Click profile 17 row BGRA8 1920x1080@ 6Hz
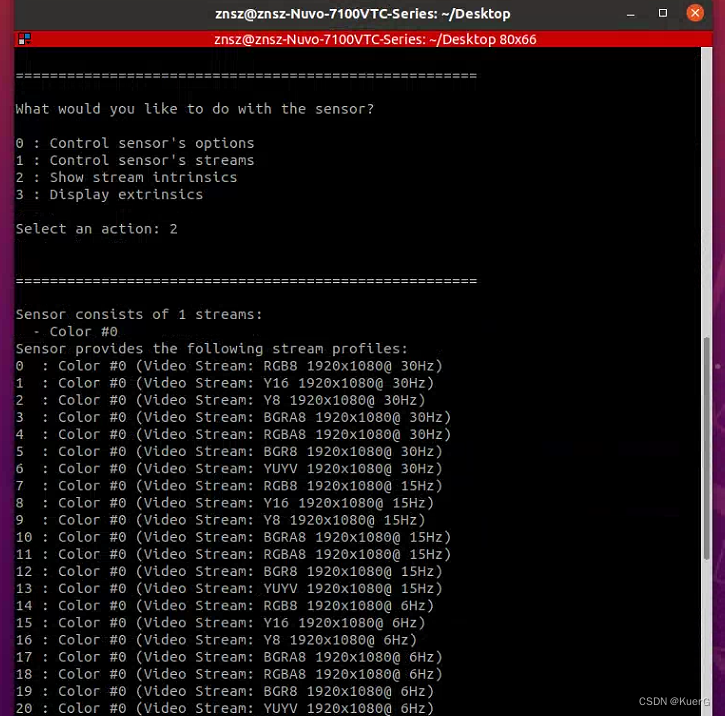 [229, 656]
